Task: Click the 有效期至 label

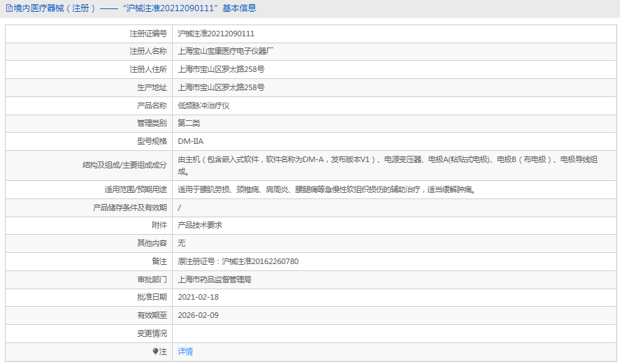Action: (152, 315)
